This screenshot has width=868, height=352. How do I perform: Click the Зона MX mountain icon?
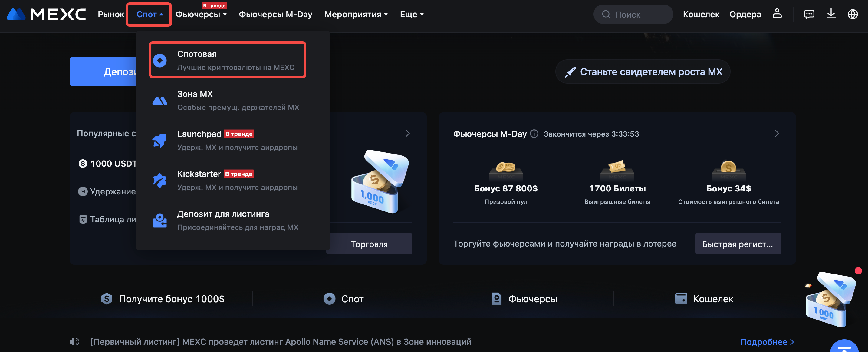point(160,101)
